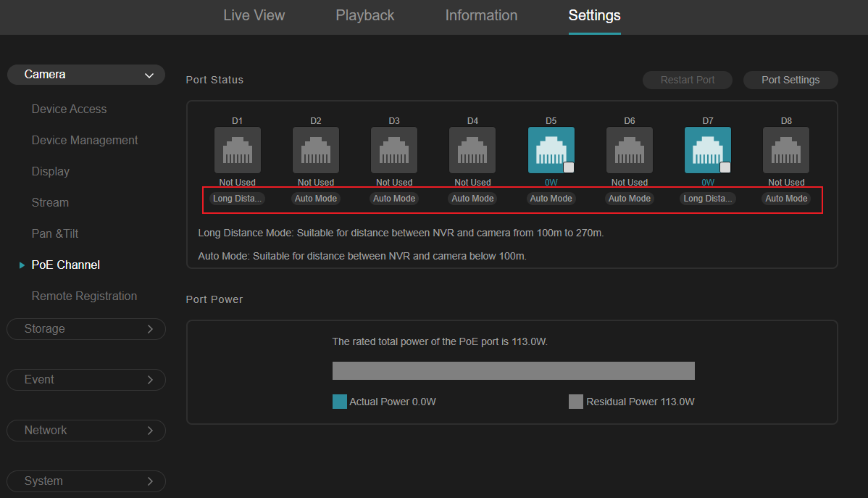The image size is (868, 498).
Task: Click the Auto Mode description text
Action: point(362,257)
